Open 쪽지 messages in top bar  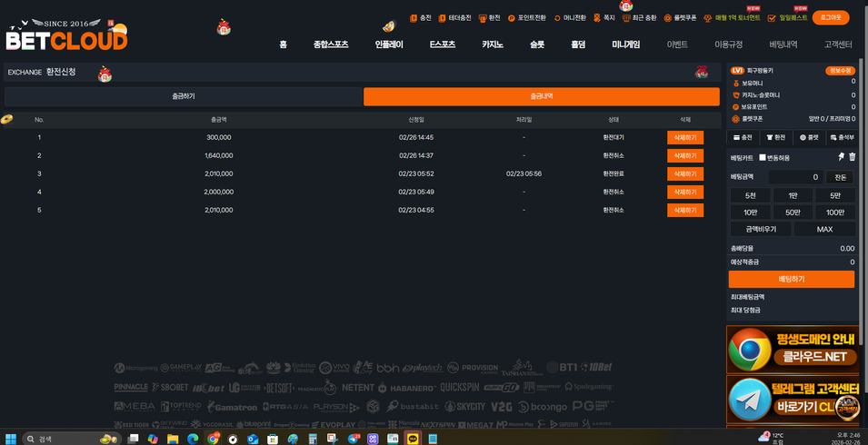(604, 18)
